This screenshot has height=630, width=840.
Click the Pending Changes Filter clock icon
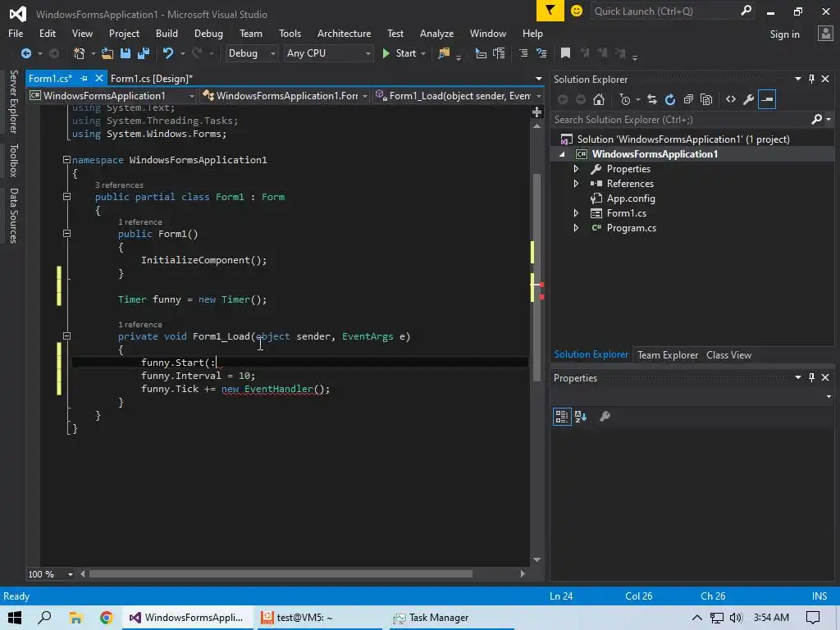click(625, 99)
